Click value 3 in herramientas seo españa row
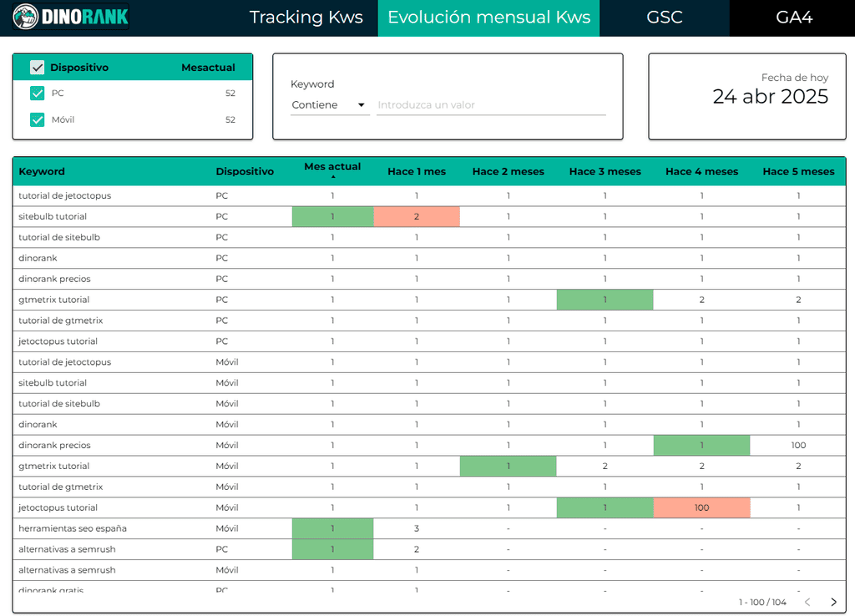855x616 pixels. tap(417, 528)
